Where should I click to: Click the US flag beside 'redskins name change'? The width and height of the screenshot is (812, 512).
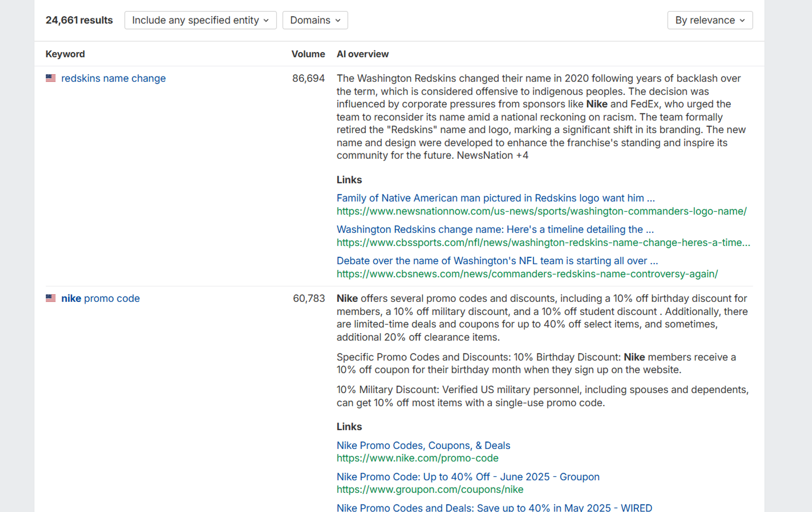click(51, 78)
